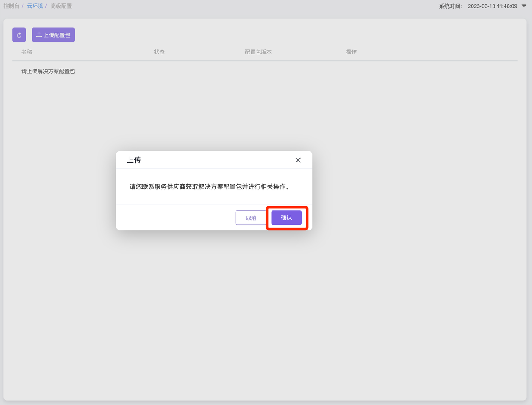
Task: Click the 配置包版本 column header
Action: click(258, 52)
